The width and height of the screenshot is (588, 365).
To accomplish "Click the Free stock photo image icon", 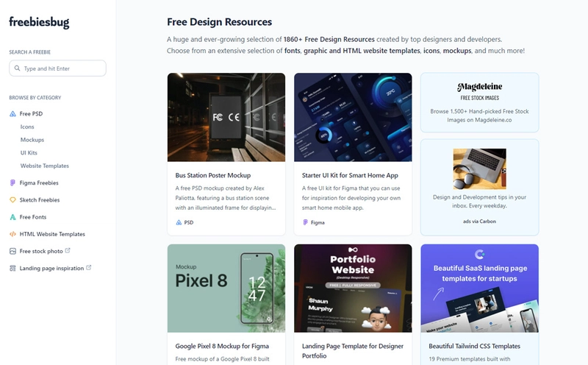I will coord(12,251).
